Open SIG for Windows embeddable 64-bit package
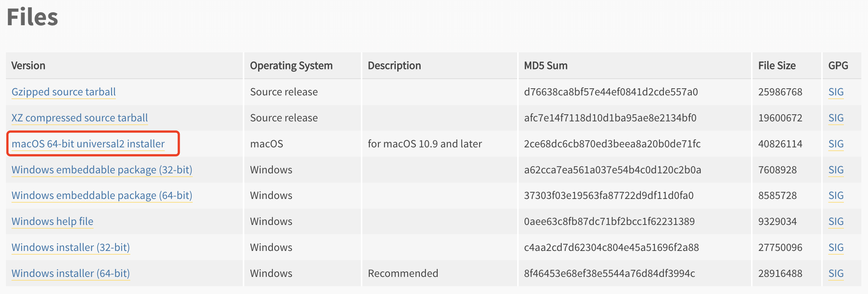This screenshot has width=868, height=294. pyautogui.click(x=836, y=195)
